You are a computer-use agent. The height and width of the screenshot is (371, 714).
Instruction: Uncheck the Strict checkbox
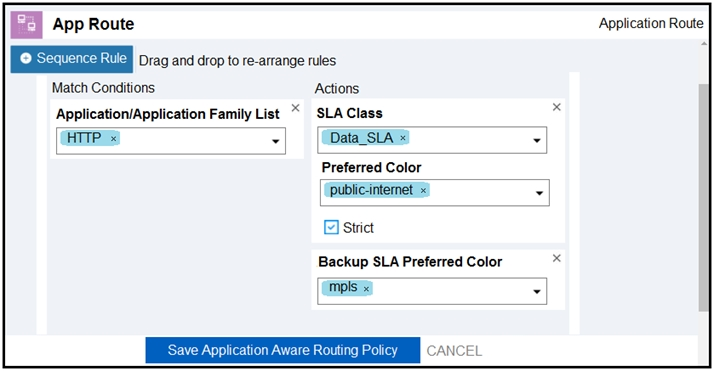click(x=331, y=227)
